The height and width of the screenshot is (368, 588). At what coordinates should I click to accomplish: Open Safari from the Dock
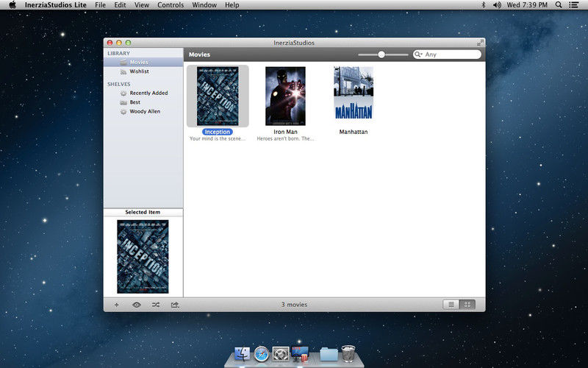(262, 354)
